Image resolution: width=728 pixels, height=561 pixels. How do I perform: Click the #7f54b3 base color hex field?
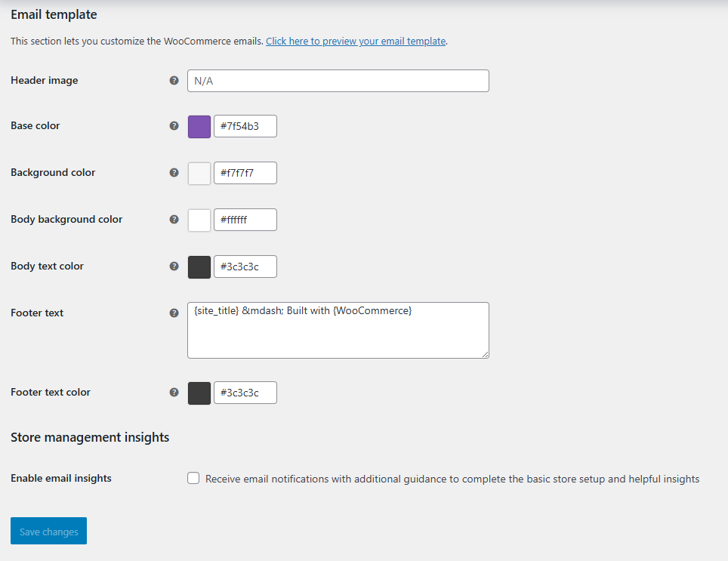(245, 126)
